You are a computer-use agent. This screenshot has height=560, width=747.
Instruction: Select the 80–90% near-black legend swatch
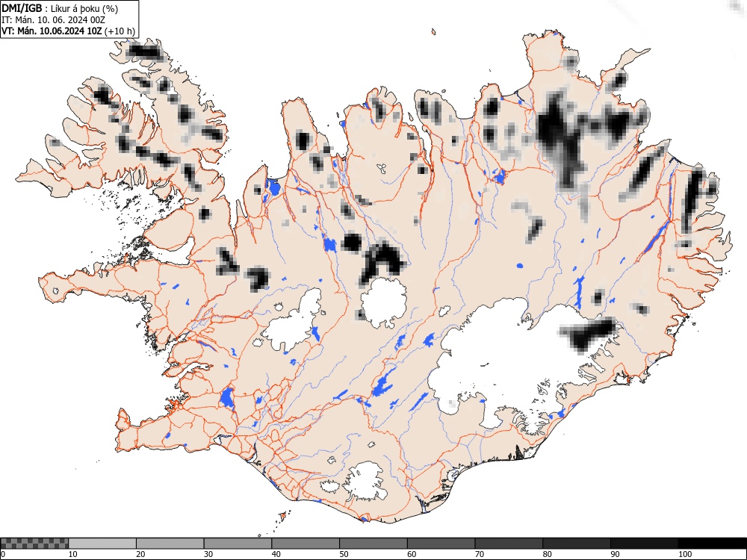point(576,544)
